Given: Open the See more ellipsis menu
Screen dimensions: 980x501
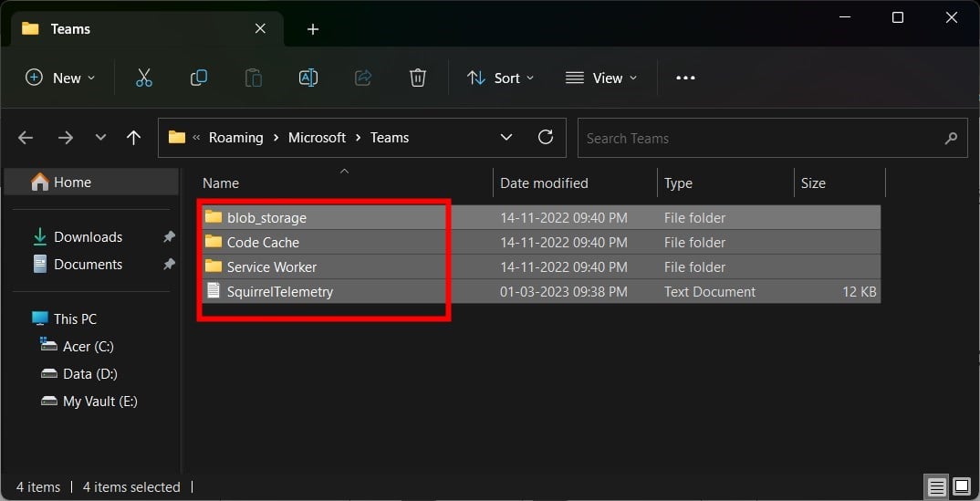Looking at the screenshot, I should 685,78.
